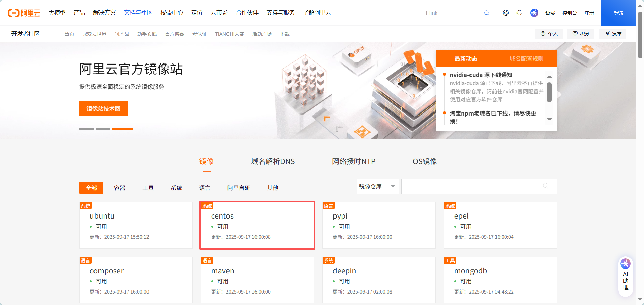Viewport: 644px width, 305px height.
Task: Filter mirrors by 系统 category
Action: pyautogui.click(x=176, y=188)
